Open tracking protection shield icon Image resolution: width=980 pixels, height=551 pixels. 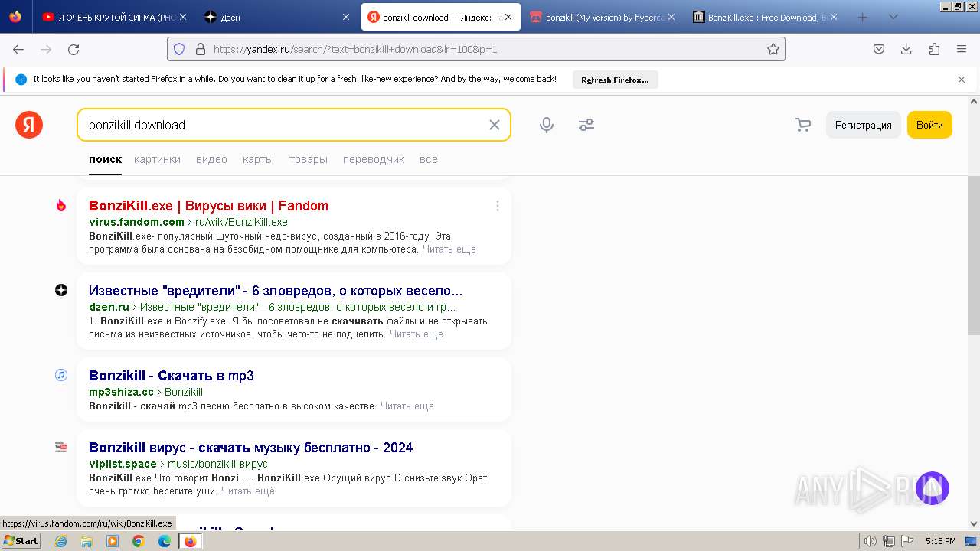[x=179, y=49]
